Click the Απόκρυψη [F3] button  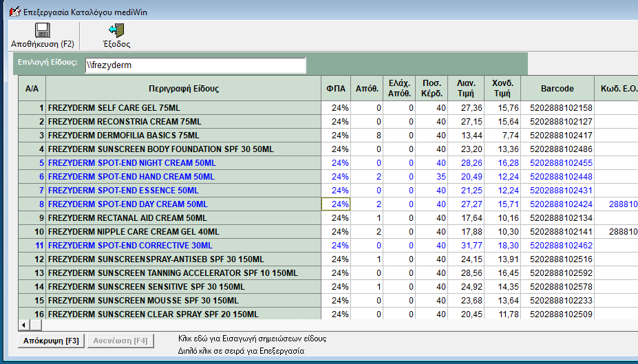(x=51, y=341)
